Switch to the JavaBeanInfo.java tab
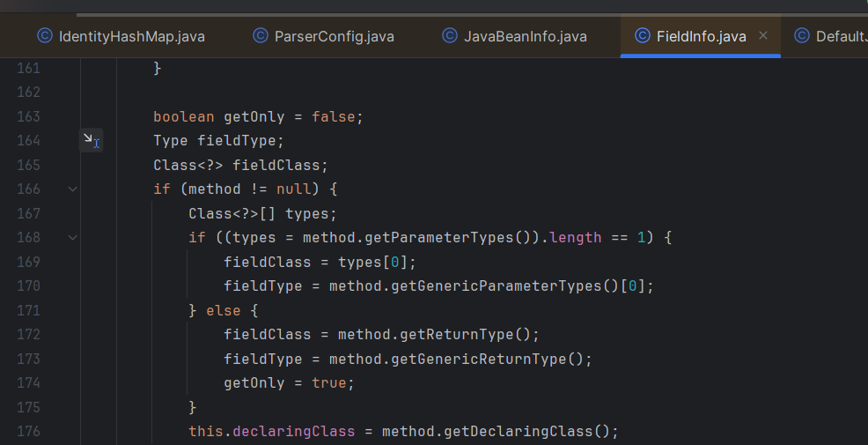 [x=526, y=36]
